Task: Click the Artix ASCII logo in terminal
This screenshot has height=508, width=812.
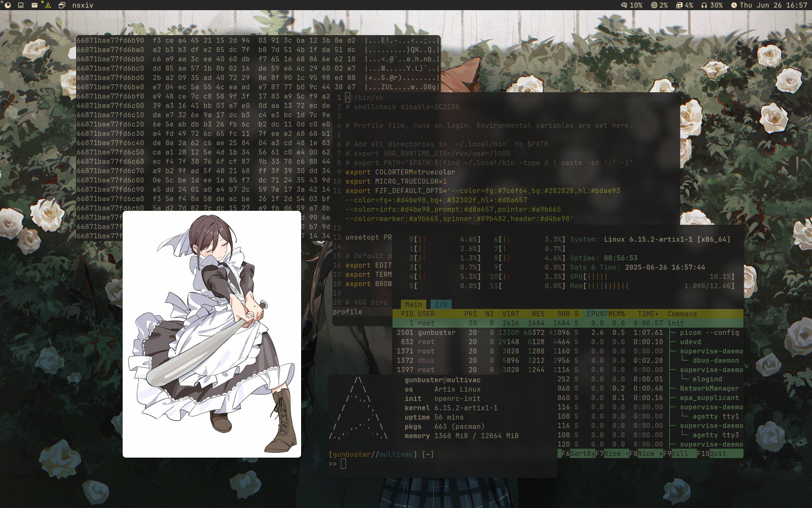Action: (358, 408)
